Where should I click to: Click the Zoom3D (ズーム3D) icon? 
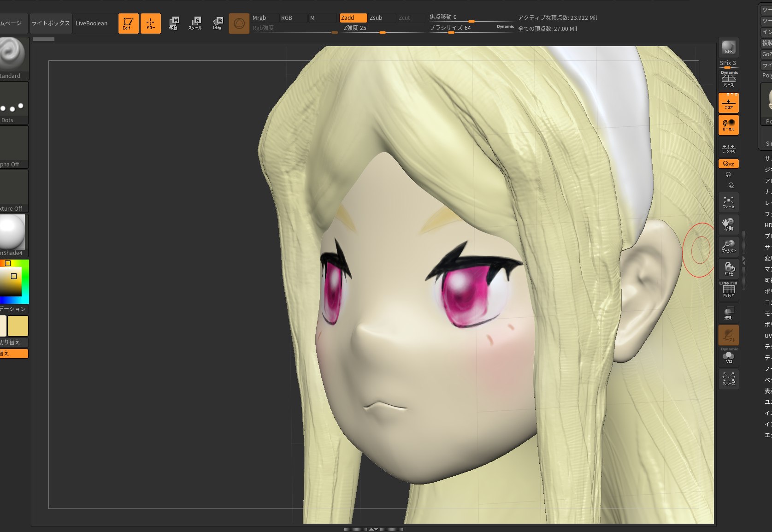(729, 247)
